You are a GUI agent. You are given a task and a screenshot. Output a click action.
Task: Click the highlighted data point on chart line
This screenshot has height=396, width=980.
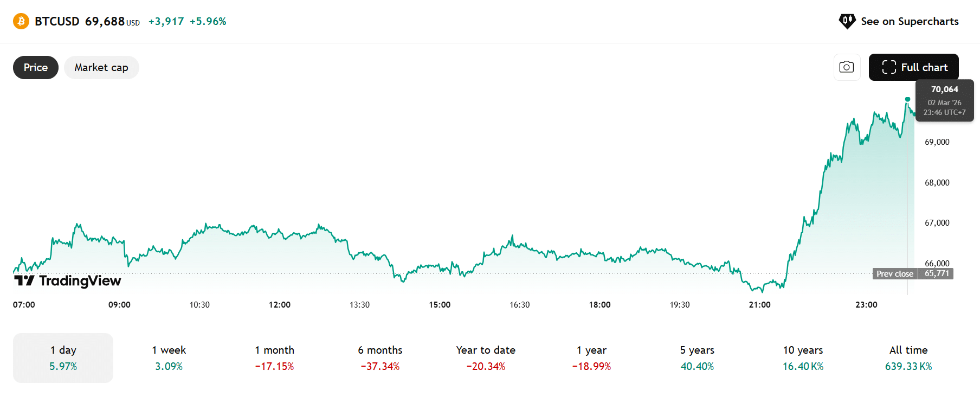point(907,99)
